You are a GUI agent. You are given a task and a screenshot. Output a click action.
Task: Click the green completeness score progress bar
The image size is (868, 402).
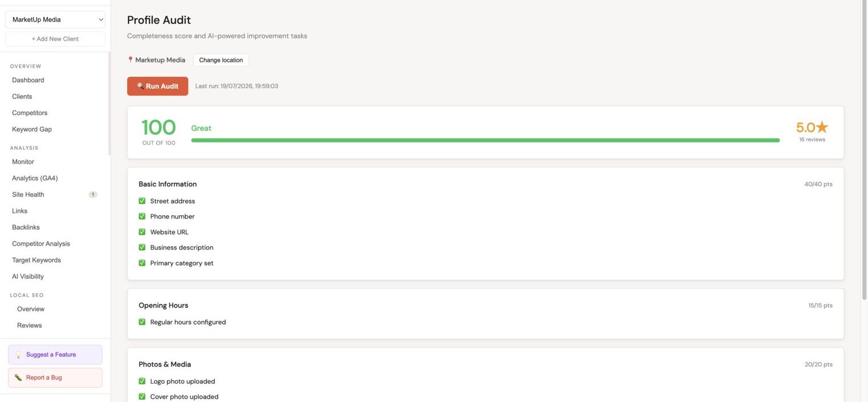tap(485, 140)
